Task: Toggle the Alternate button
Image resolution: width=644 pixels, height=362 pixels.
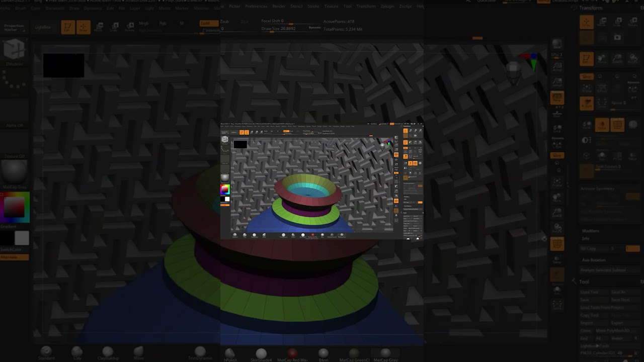Action: 14,257
